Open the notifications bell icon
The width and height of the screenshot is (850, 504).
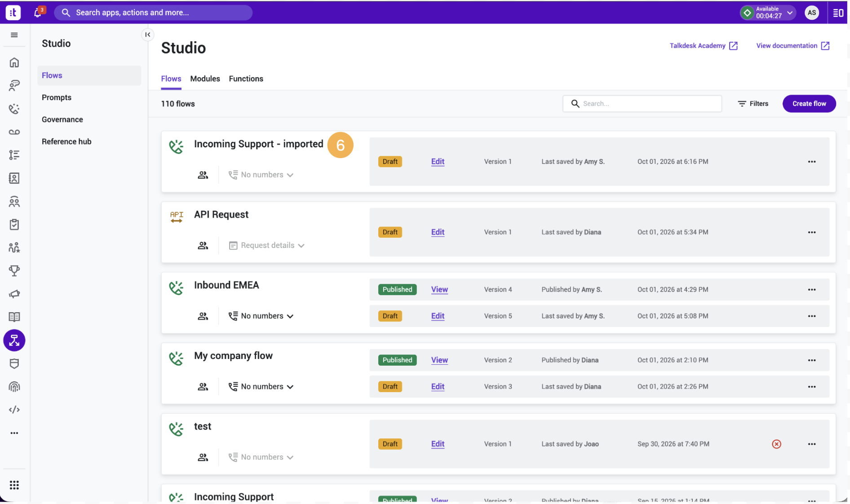click(38, 12)
